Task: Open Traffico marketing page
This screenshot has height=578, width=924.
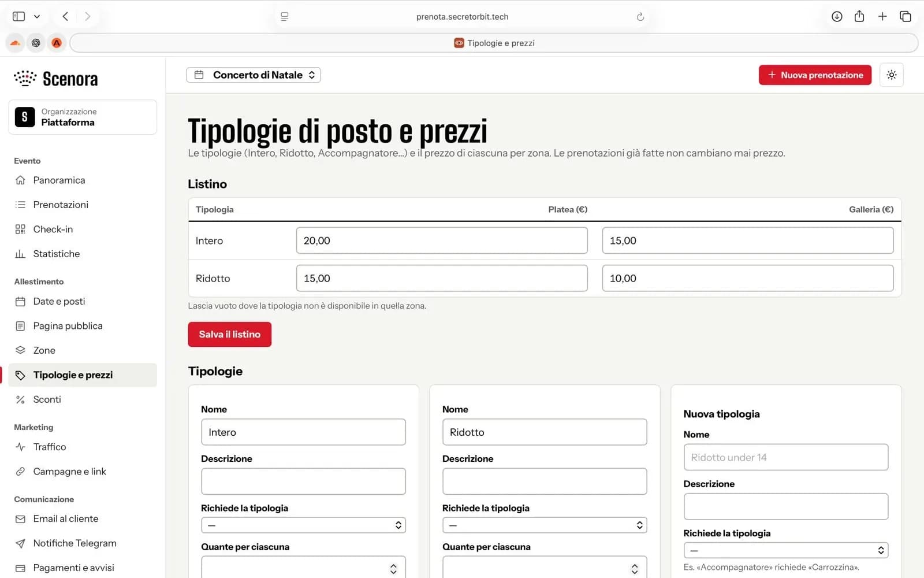Action: [x=83, y=447]
